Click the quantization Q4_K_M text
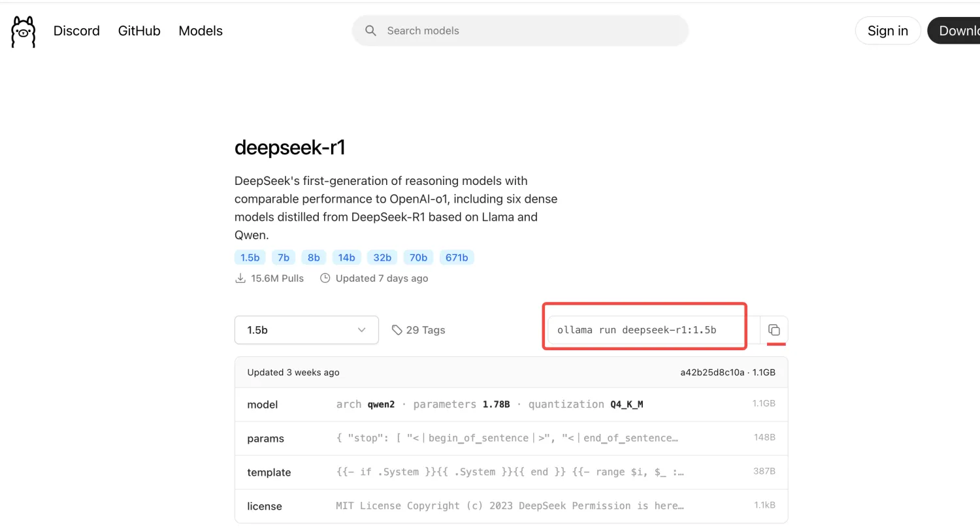This screenshot has width=980, height=528. click(585, 404)
